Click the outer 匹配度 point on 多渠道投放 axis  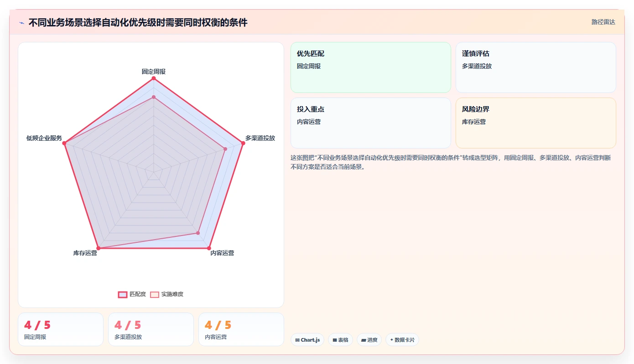pyautogui.click(x=243, y=143)
